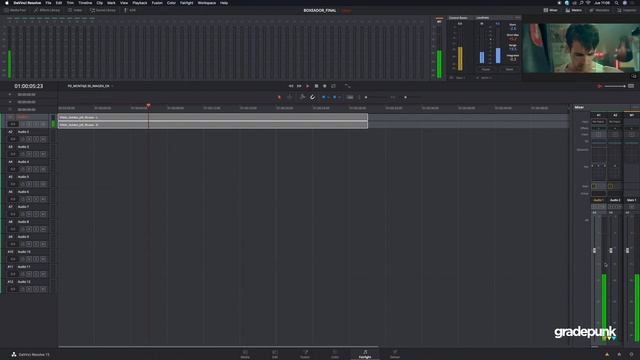Viewport: 640px width, 360px height.
Task: Click the timecode display 01:00:05:23
Action: pos(29,86)
